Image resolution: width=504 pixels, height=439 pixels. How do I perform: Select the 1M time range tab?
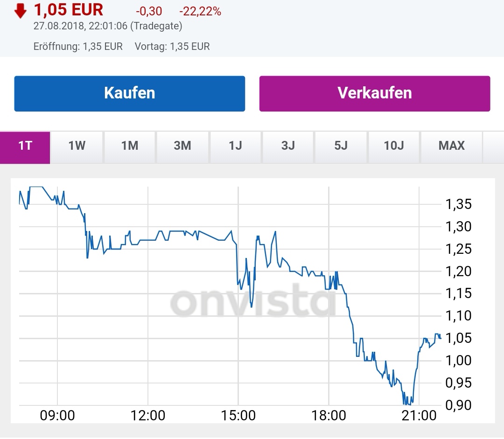[x=129, y=146]
